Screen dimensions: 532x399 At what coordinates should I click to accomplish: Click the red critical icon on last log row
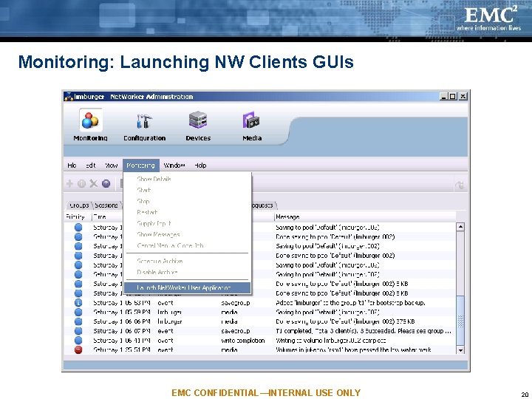point(78,349)
